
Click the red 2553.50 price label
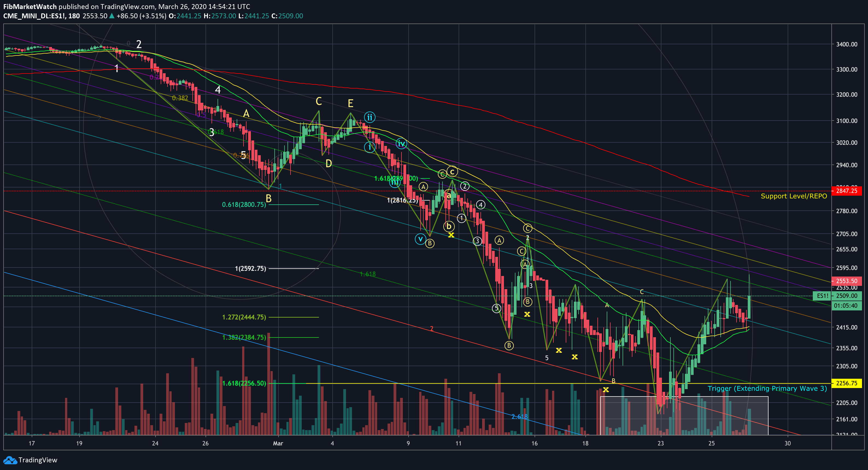click(846, 281)
